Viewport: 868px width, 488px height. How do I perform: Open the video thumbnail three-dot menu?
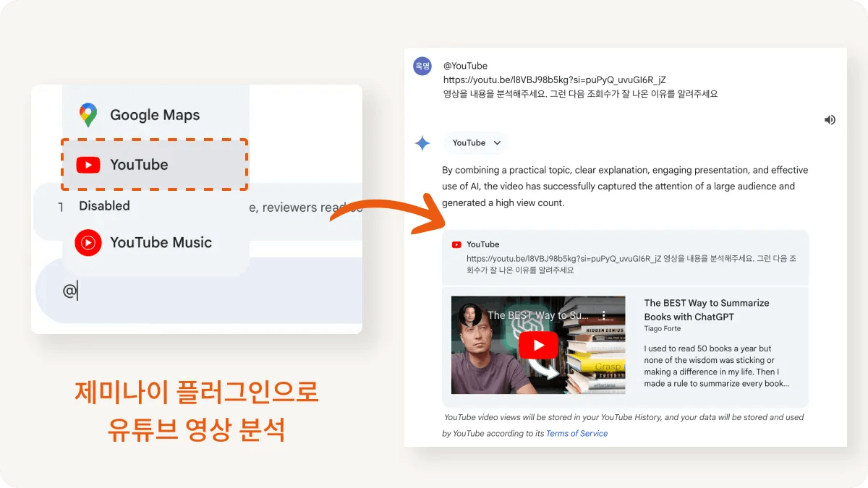(605, 315)
